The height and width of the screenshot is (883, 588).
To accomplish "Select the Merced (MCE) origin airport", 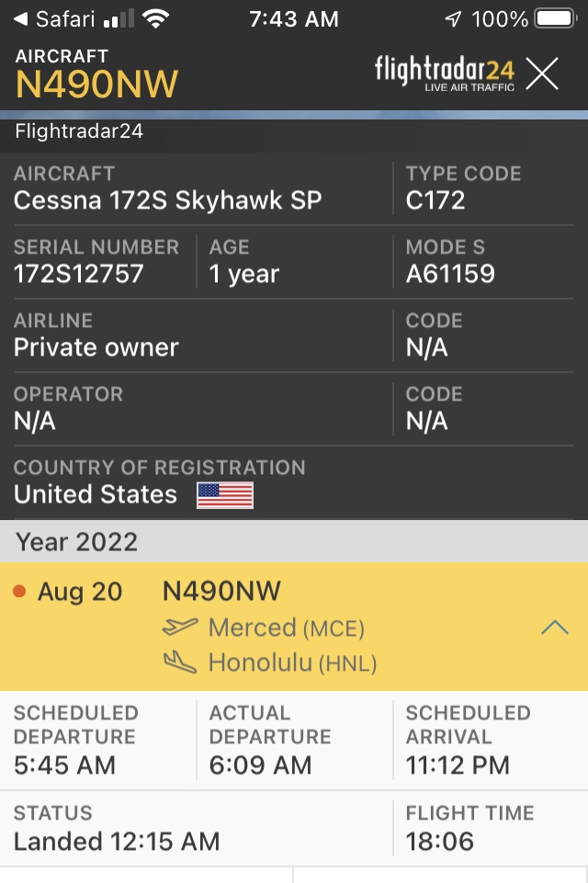I will [286, 628].
